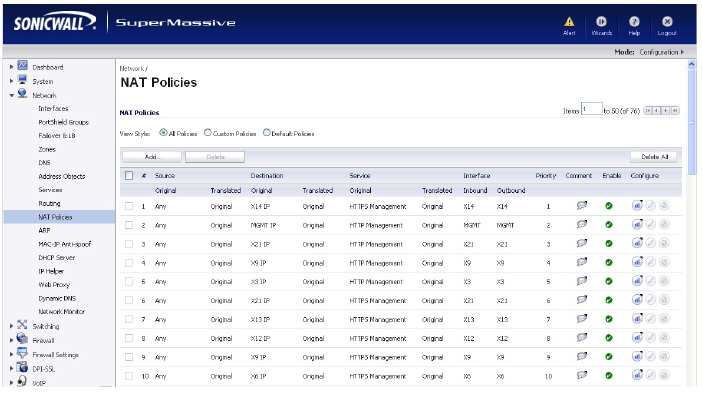Click Network globe icon in sidebar

tap(22, 94)
